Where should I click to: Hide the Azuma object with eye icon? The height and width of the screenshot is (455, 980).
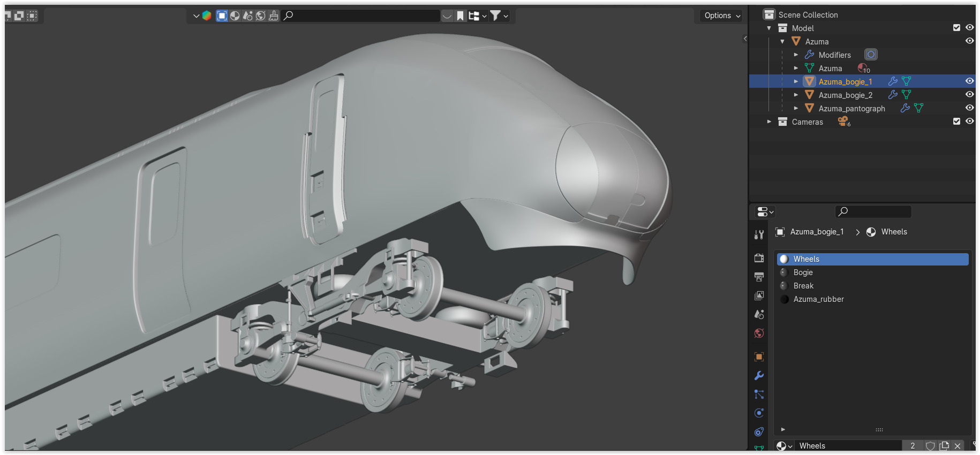pos(969,41)
